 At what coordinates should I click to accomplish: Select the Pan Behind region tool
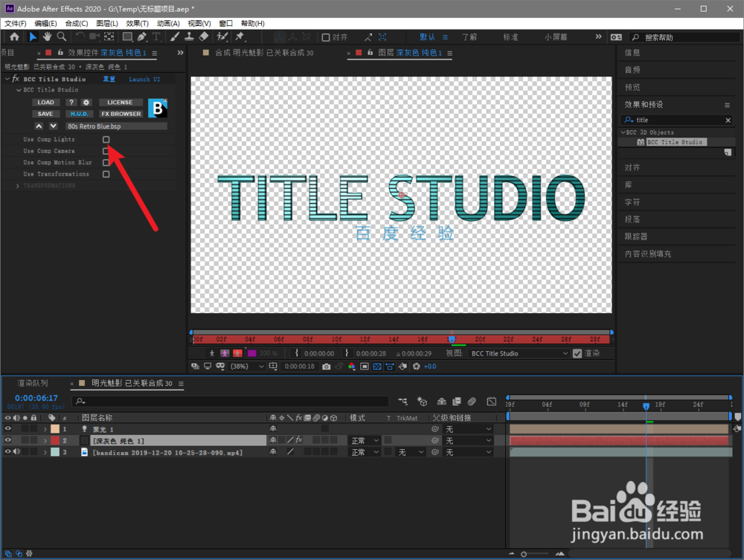coord(109,36)
